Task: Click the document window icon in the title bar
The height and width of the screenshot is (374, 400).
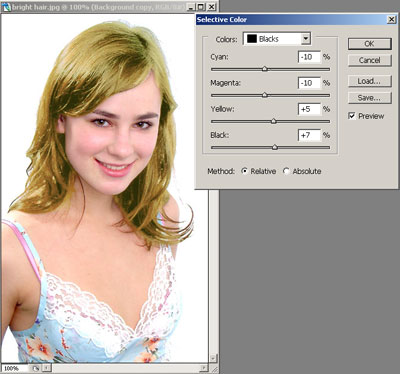Action: [6, 7]
